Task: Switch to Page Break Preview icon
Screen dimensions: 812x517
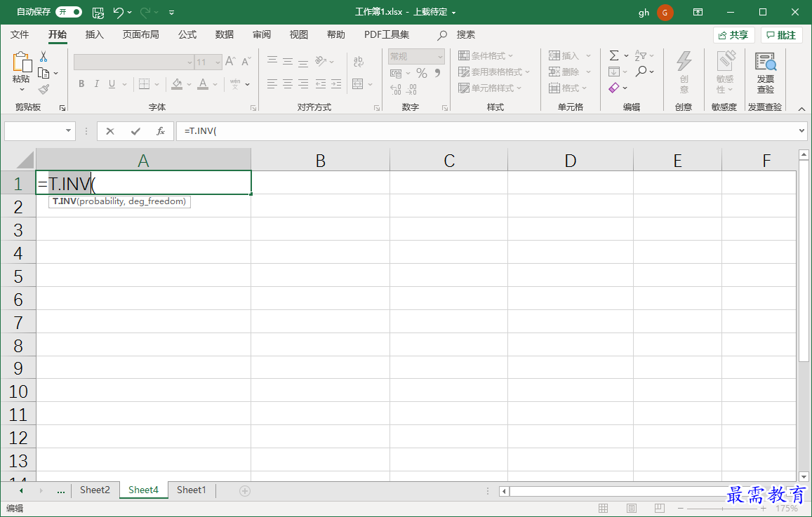Action: coord(659,508)
